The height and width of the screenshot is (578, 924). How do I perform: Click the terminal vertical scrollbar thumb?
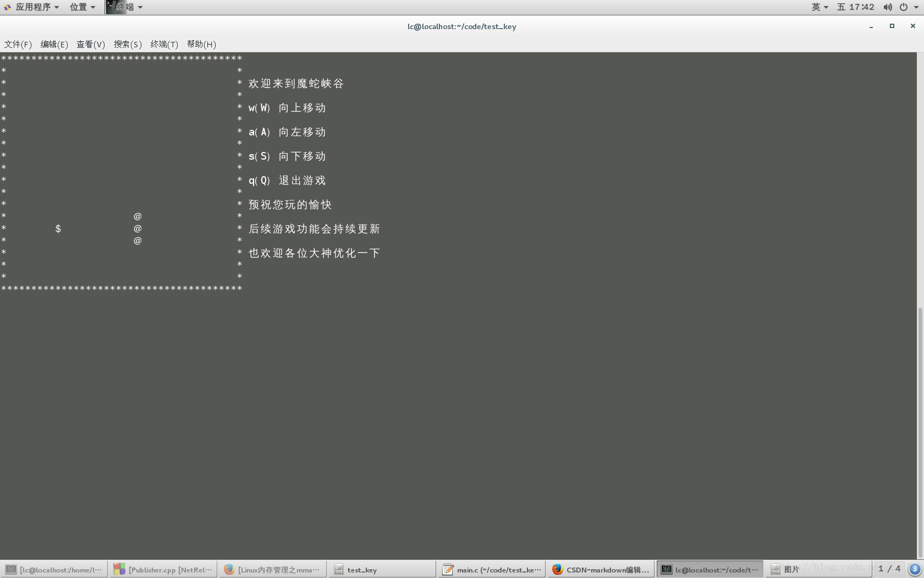[x=920, y=432]
